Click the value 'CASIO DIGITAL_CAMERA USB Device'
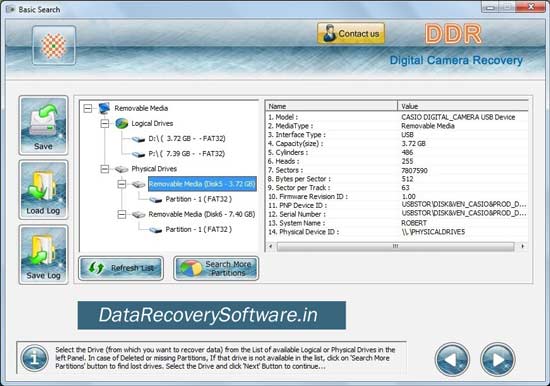The width and height of the screenshot is (550, 386). coord(458,117)
